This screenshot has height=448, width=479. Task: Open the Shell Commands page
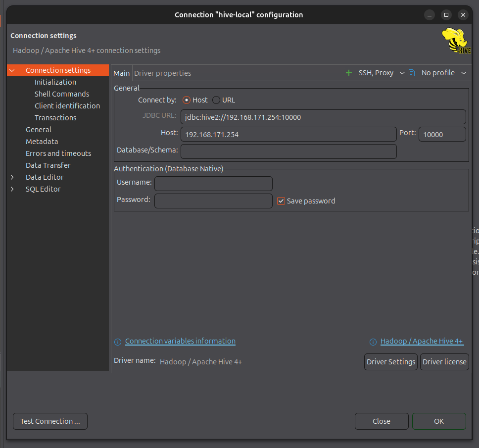pos(62,94)
